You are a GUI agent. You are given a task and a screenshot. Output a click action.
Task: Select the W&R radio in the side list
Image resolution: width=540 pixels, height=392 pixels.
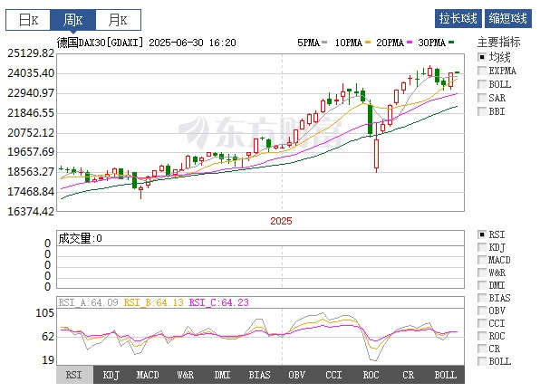482,272
